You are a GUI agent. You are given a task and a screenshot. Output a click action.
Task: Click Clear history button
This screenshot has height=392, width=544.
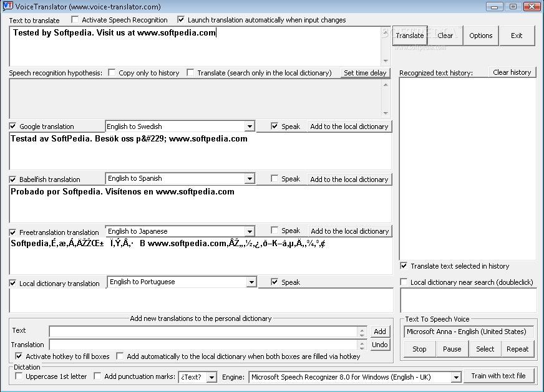coord(512,72)
